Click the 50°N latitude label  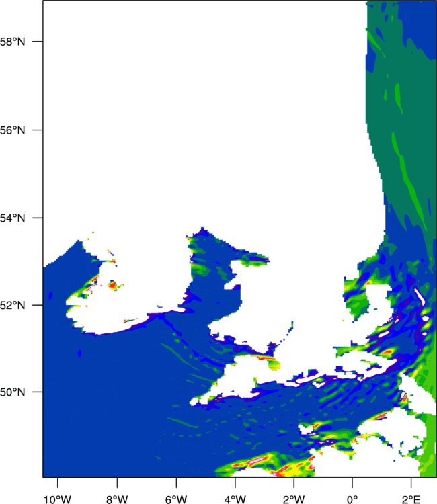[12, 392]
